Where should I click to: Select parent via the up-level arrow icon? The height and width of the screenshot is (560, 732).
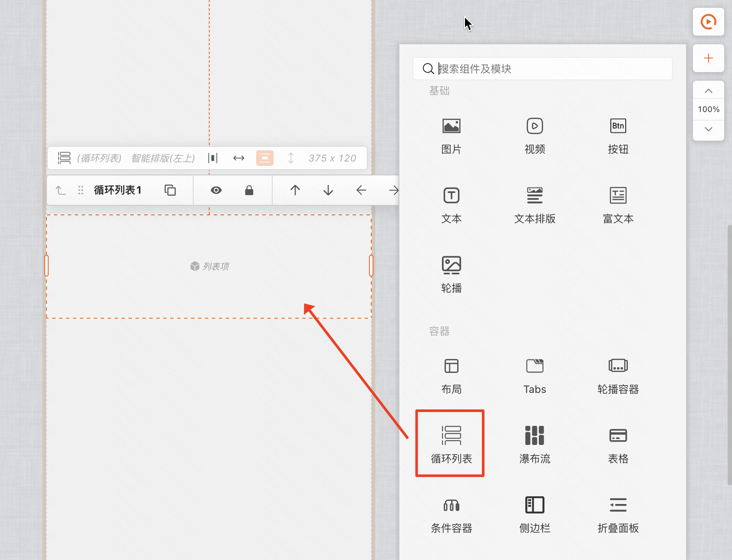point(61,190)
